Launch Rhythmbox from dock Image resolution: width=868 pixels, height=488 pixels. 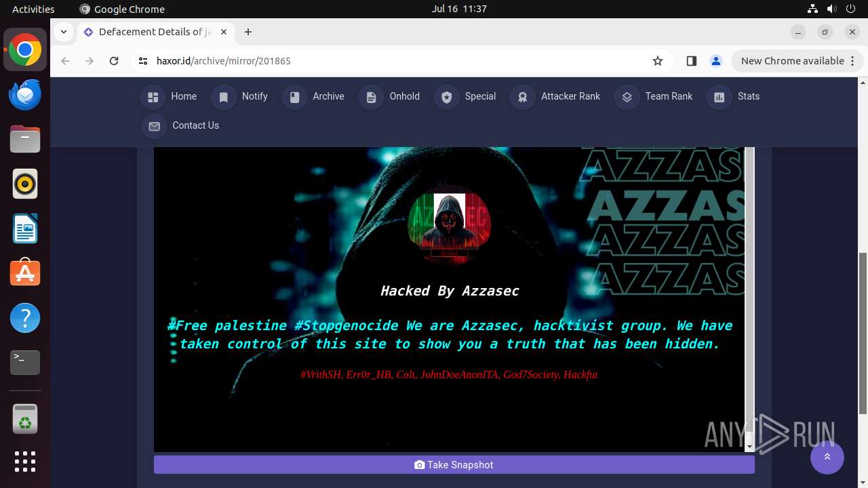tap(25, 184)
